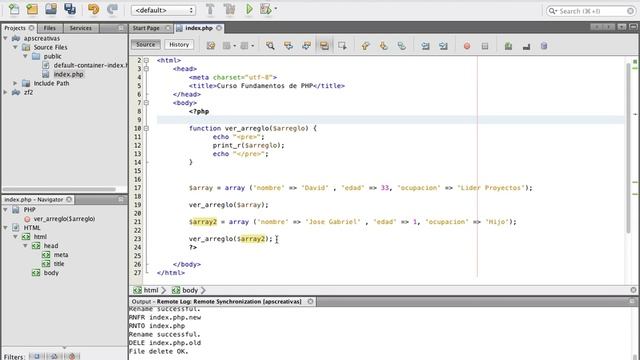Open the Debug Project dropdown arrow
The height and width of the screenshot is (360, 640).
tap(276, 9)
